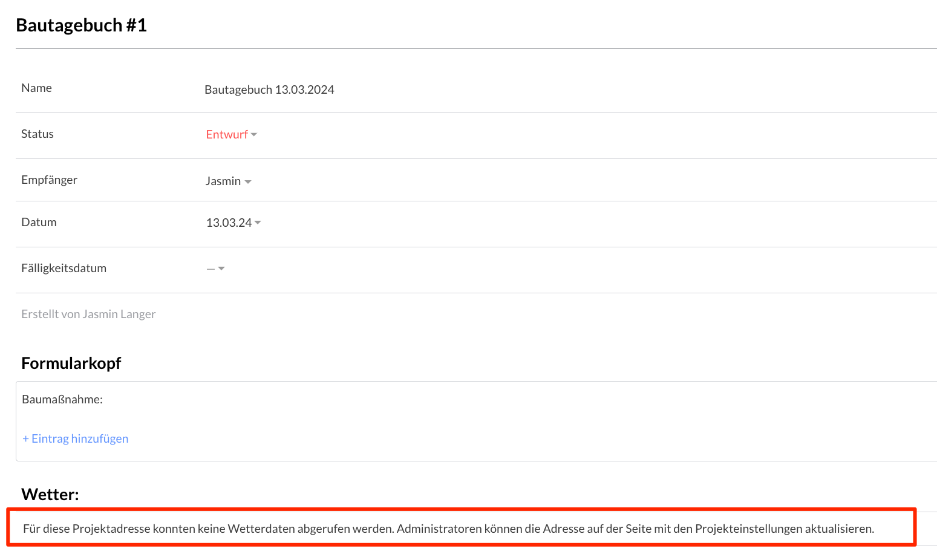Click the + Eintrag hinzufügen link
This screenshot has height=560, width=937.
pyautogui.click(x=76, y=439)
